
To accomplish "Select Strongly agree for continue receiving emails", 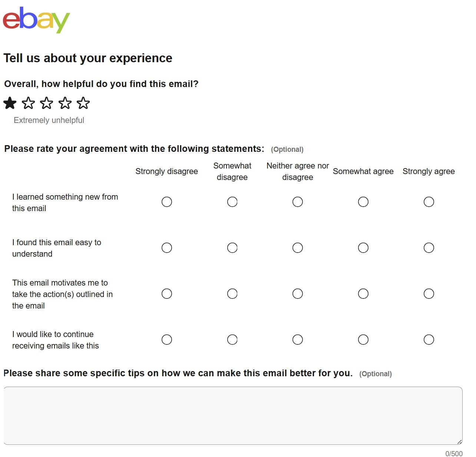I will click(x=429, y=340).
